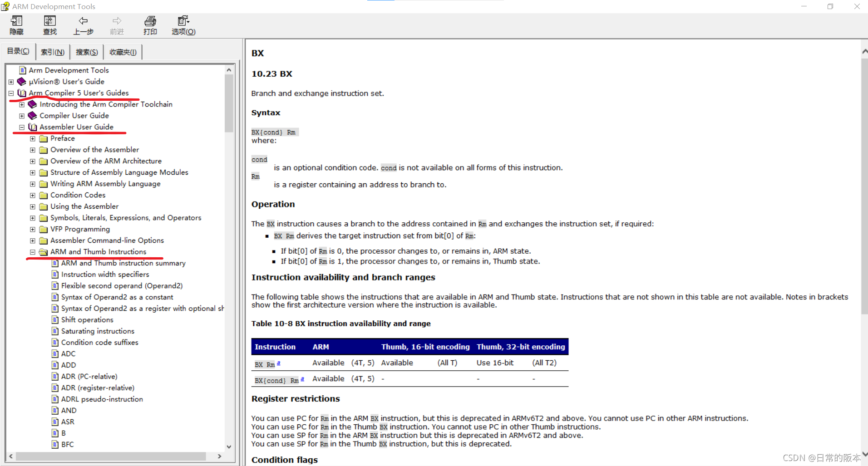Expand the Overview of the ARM Architecture node
The width and height of the screenshot is (868, 466).
tap(33, 162)
